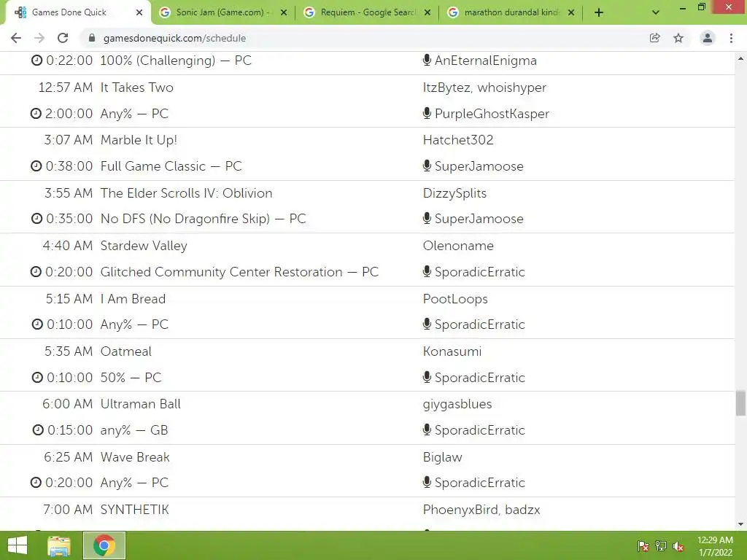Viewport: 747px width, 560px height.
Task: Select runner name giygasblues
Action: [457, 405]
